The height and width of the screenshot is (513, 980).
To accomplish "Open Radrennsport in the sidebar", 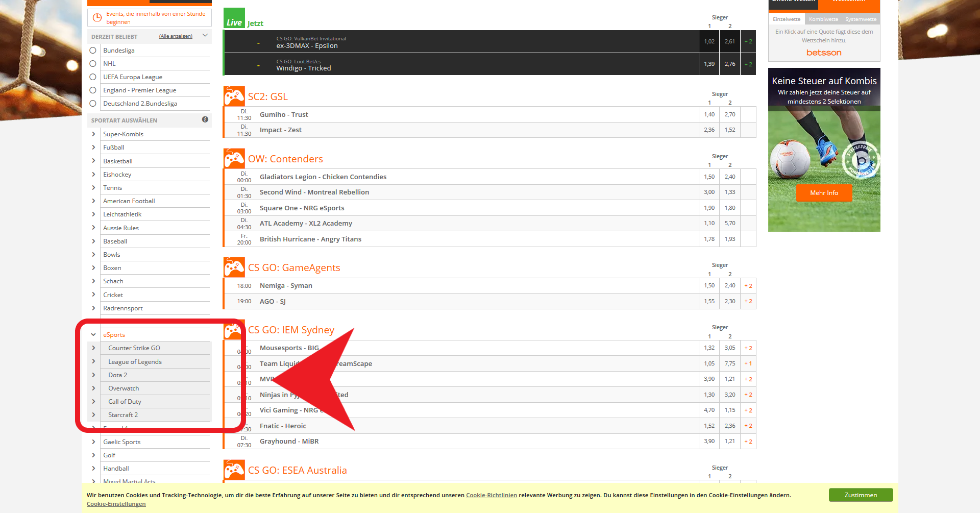I will (x=123, y=308).
